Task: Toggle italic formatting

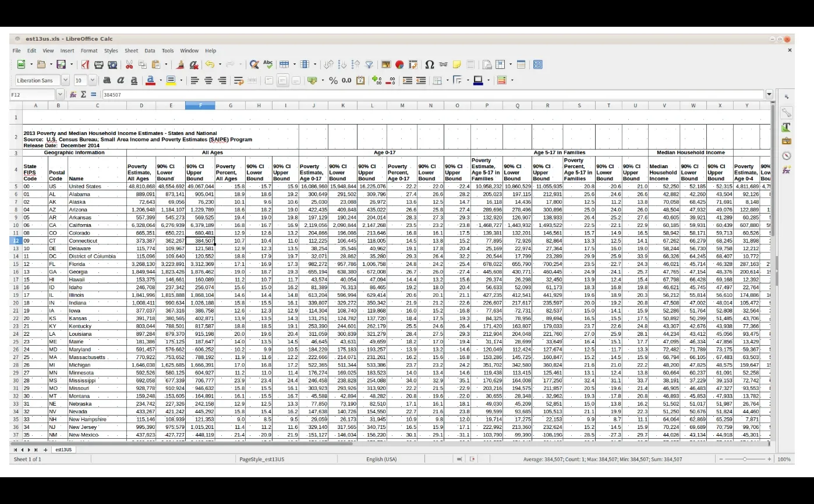Action: click(121, 80)
